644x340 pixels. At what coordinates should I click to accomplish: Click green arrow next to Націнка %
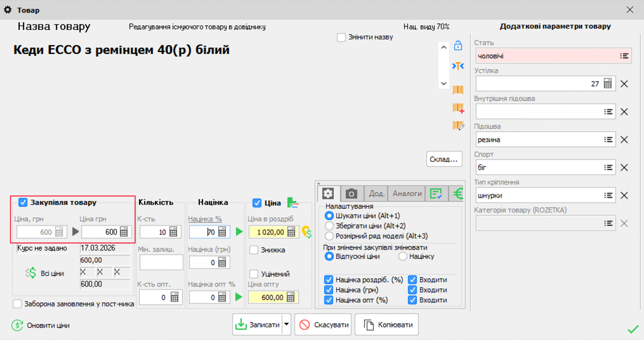click(239, 232)
